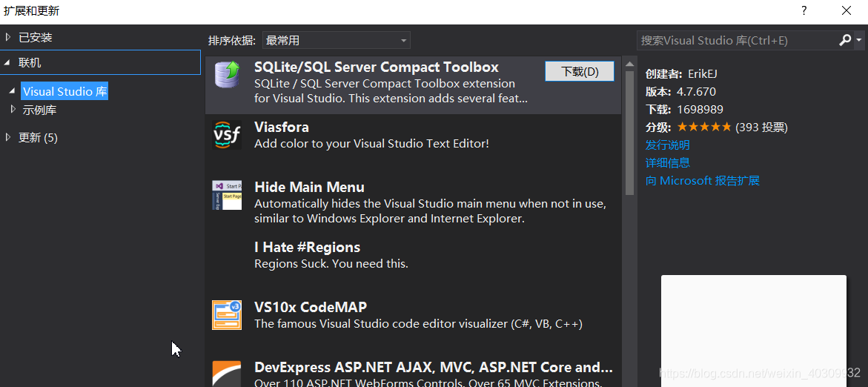This screenshot has width=868, height=387.
Task: Select the I Hate #Regions extension title
Action: (x=307, y=247)
